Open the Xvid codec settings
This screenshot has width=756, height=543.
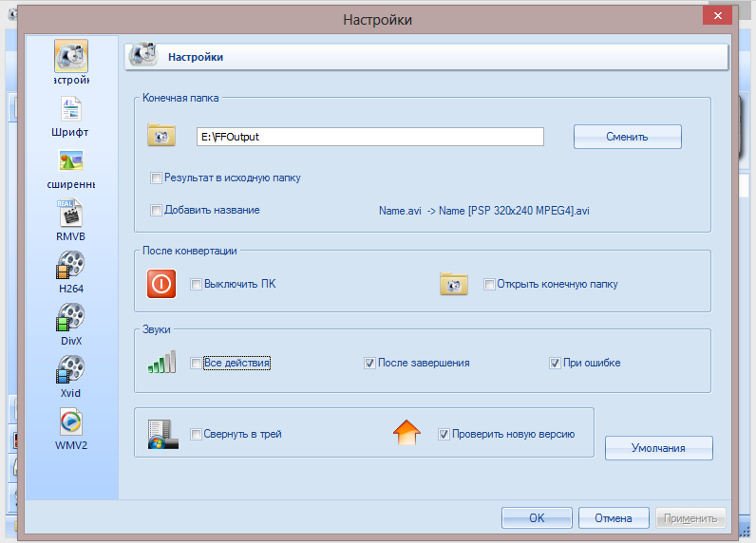click(x=71, y=371)
